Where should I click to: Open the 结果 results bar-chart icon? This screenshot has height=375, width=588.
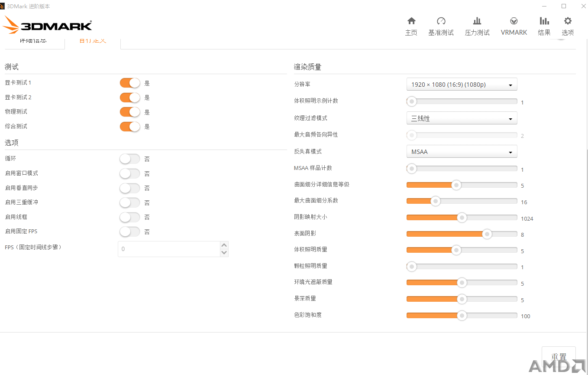tap(544, 21)
